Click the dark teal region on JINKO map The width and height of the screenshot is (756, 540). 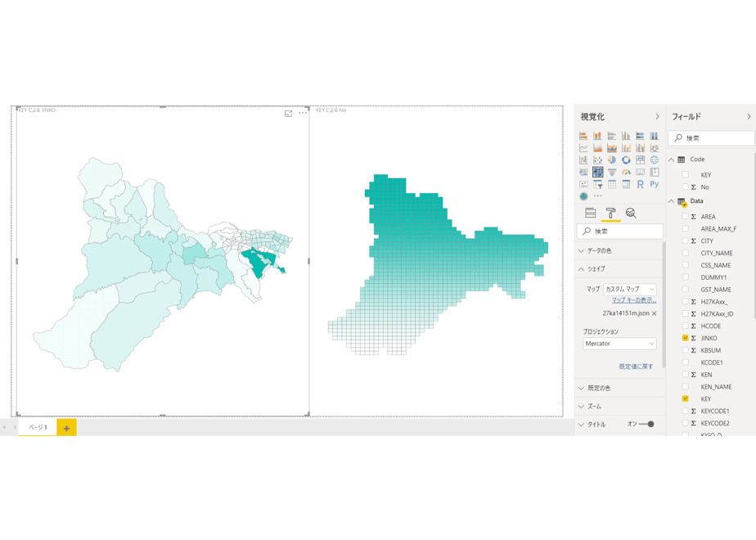256,261
